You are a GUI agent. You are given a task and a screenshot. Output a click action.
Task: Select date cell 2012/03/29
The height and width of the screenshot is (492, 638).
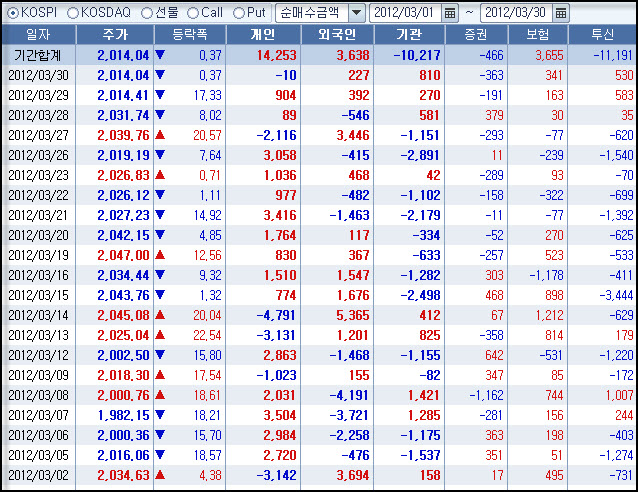pyautogui.click(x=38, y=95)
